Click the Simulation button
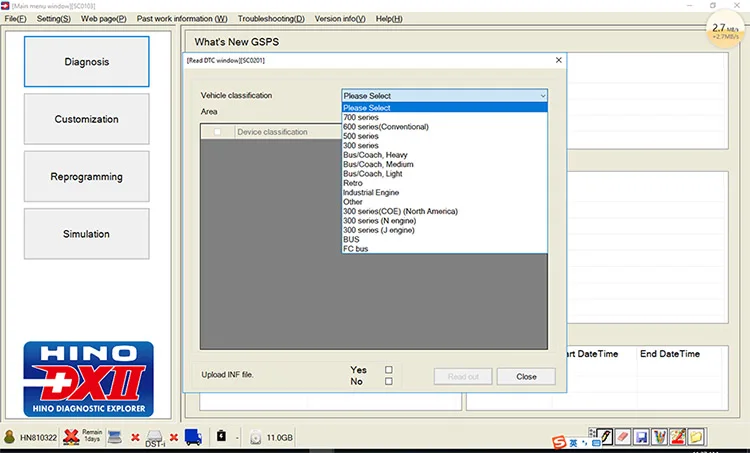The height and width of the screenshot is (453, 750). pos(87,234)
